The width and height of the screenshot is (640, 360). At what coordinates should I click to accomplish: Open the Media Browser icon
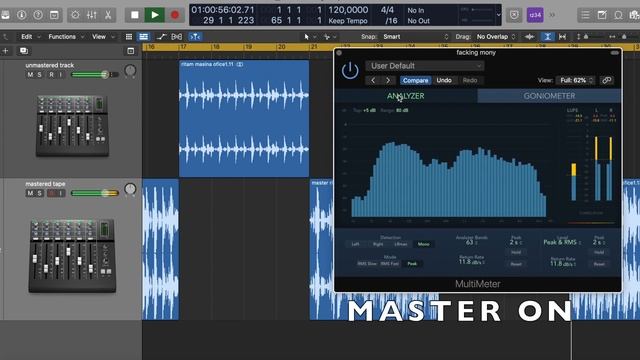point(634,15)
